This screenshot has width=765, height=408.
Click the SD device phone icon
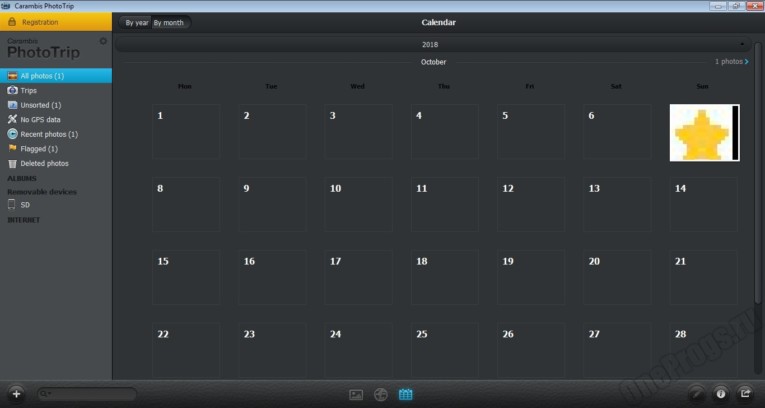(12, 204)
